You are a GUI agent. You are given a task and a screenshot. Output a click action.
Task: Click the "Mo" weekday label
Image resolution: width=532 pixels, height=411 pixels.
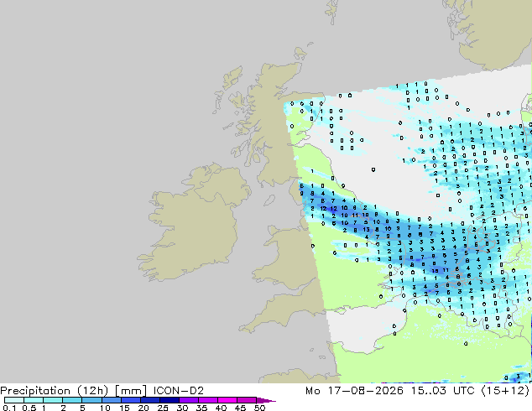click(x=312, y=391)
